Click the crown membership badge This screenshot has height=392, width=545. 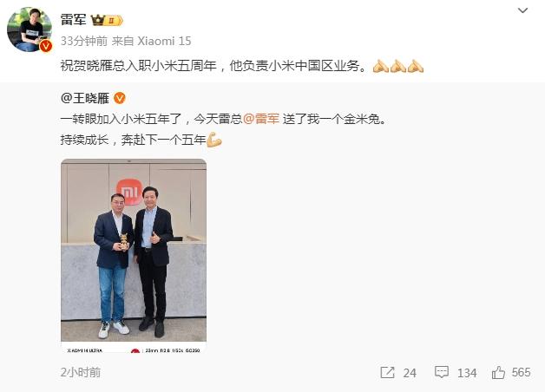coord(107,20)
